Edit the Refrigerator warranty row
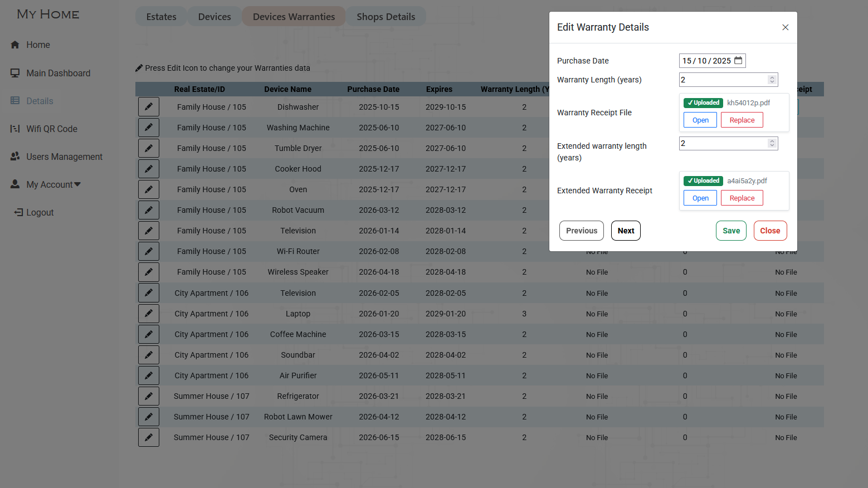 [x=149, y=396]
